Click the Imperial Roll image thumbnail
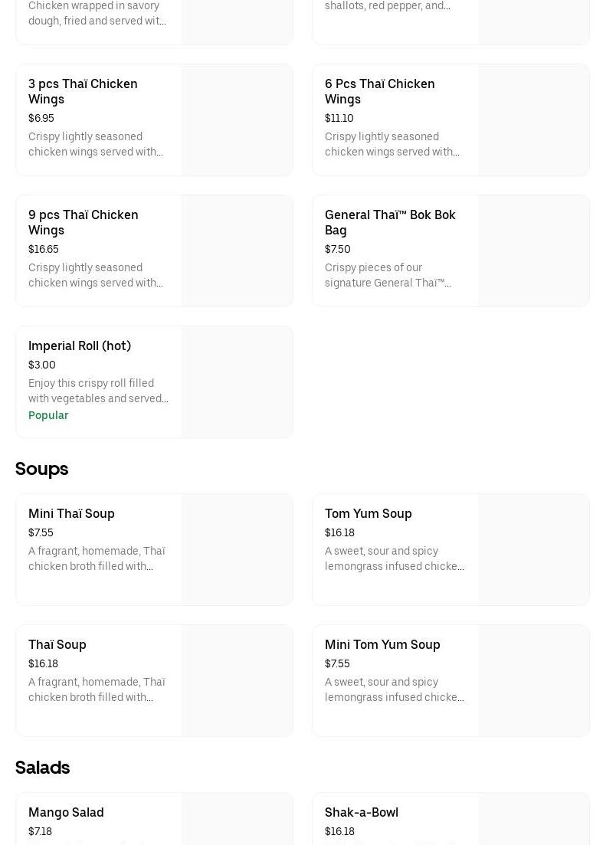The width and height of the screenshot is (616, 845). 238,382
